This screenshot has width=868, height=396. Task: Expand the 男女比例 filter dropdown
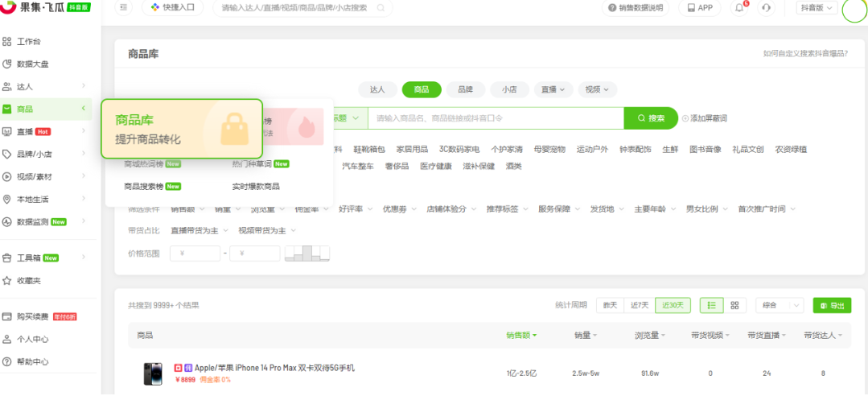coord(706,208)
